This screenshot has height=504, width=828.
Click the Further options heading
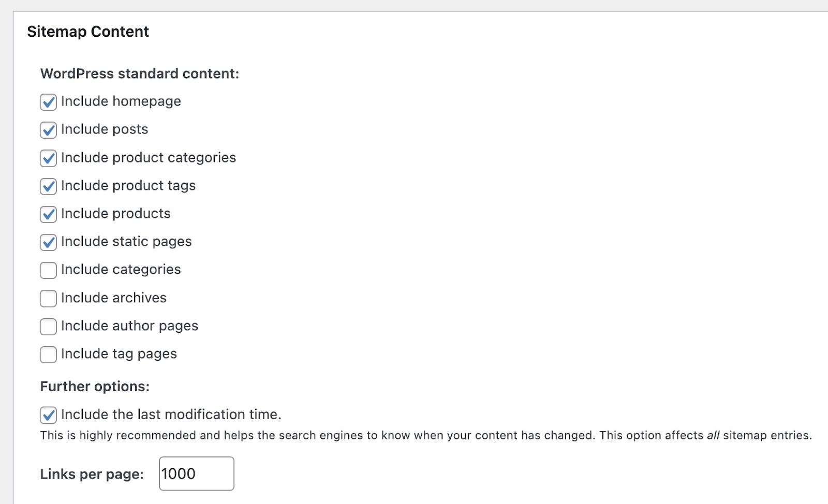pos(95,386)
